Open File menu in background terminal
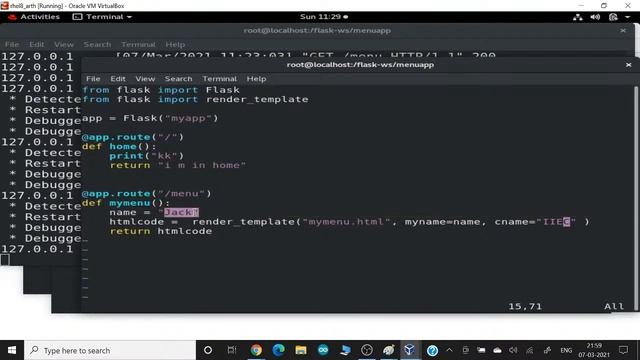 (12, 44)
